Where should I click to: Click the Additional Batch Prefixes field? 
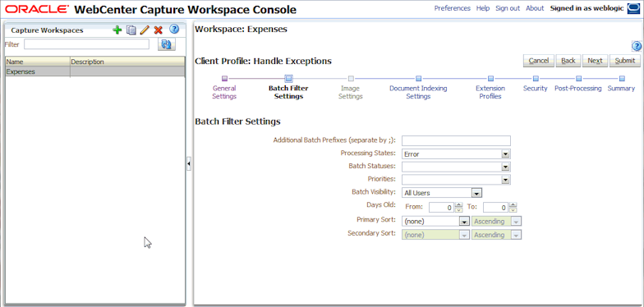coord(456,141)
